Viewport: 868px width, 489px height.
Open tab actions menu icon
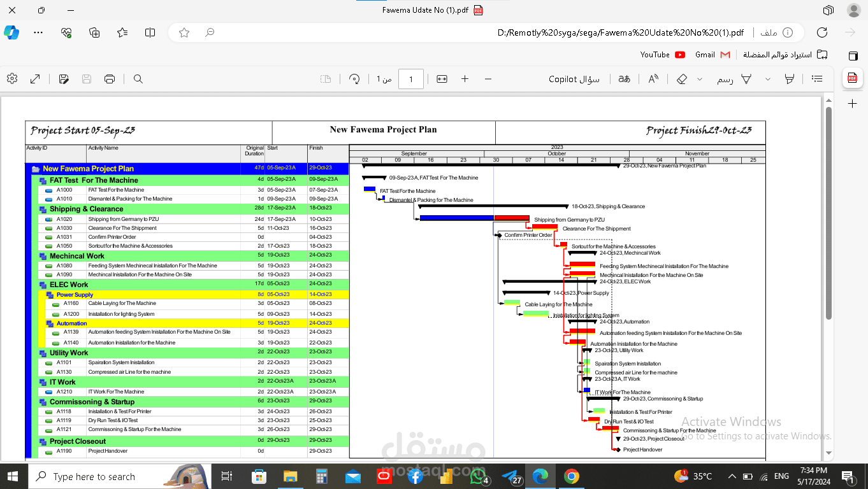pyautogui.click(x=828, y=10)
